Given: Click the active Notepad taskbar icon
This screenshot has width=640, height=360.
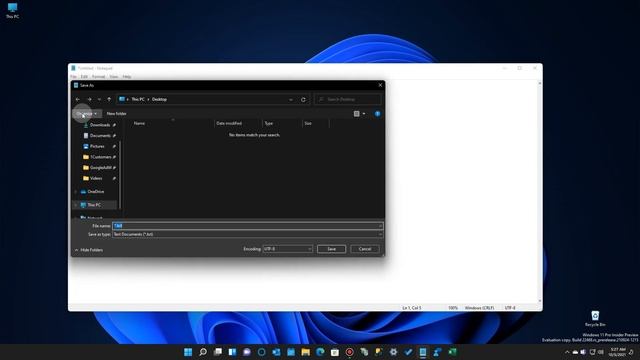Looking at the screenshot, I should point(423,352).
